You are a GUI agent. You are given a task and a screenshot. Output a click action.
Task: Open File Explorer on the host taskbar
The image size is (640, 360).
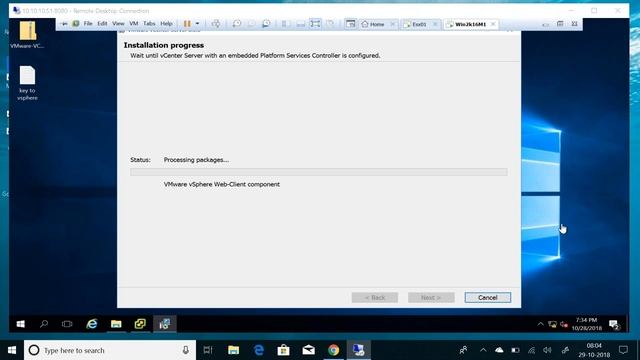233,350
